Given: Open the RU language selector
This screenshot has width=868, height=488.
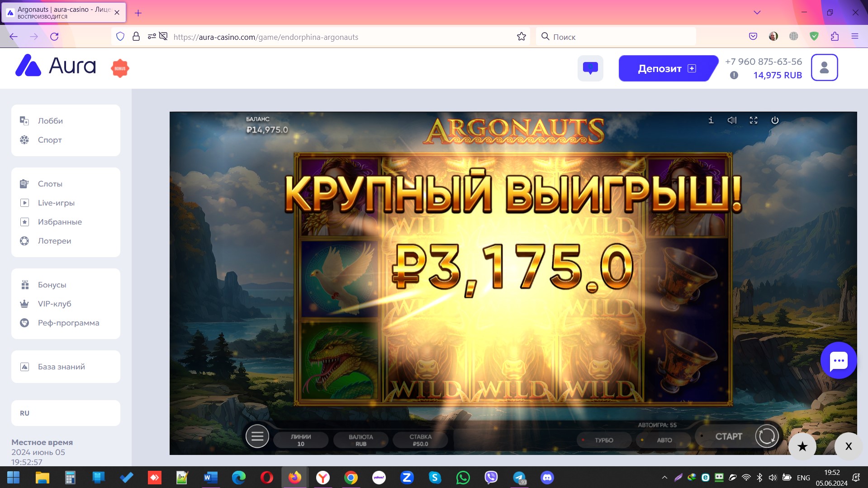Looking at the screenshot, I should (x=66, y=413).
